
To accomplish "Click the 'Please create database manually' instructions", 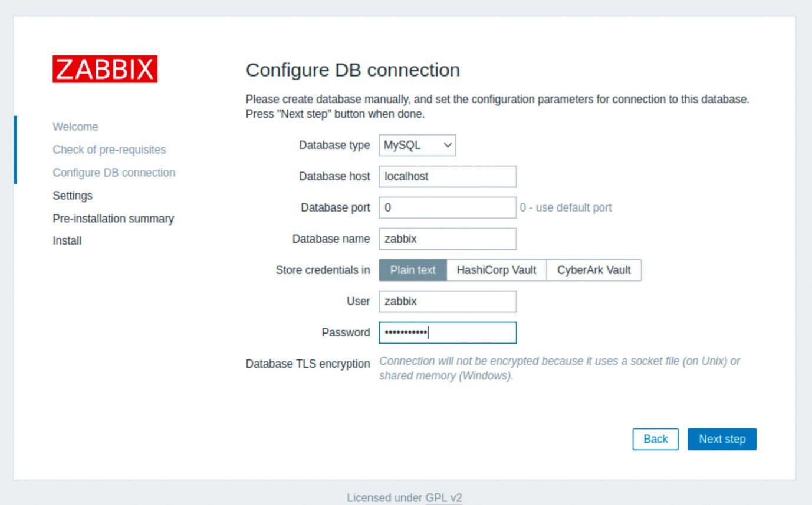I will [x=497, y=107].
